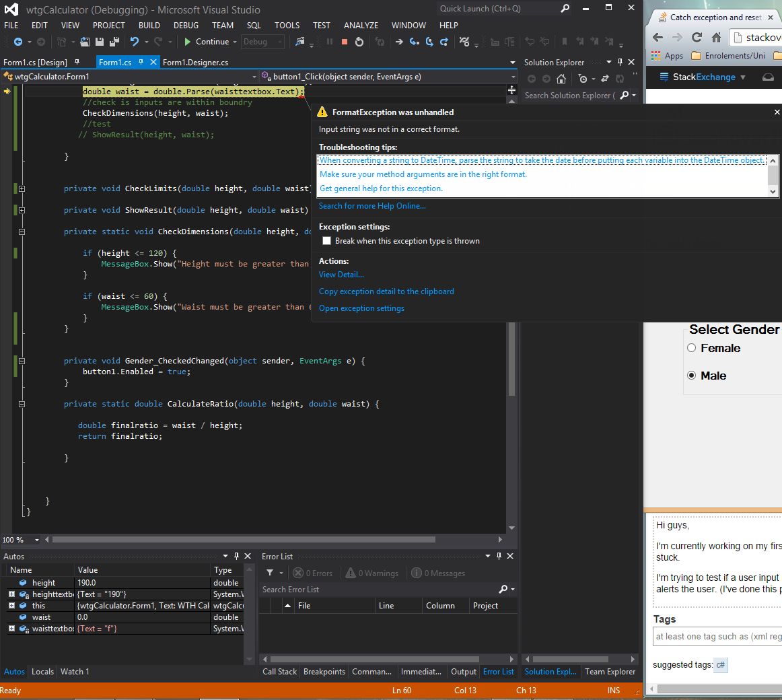Click the Continue debugging play button
The image size is (782, 700).
pos(188,42)
